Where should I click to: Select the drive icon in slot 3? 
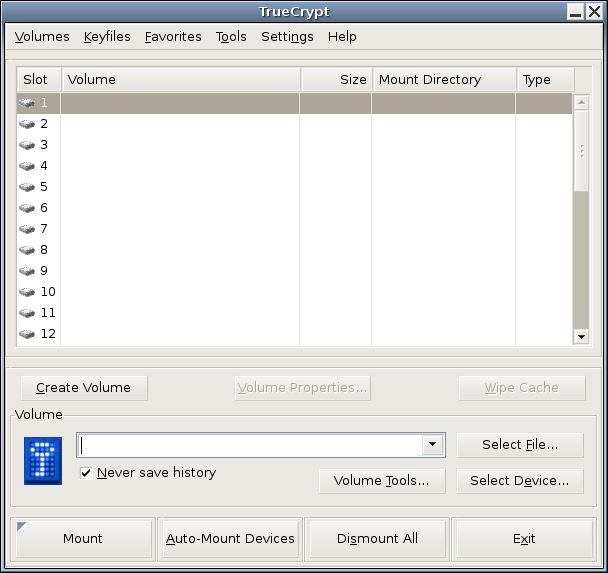27,145
